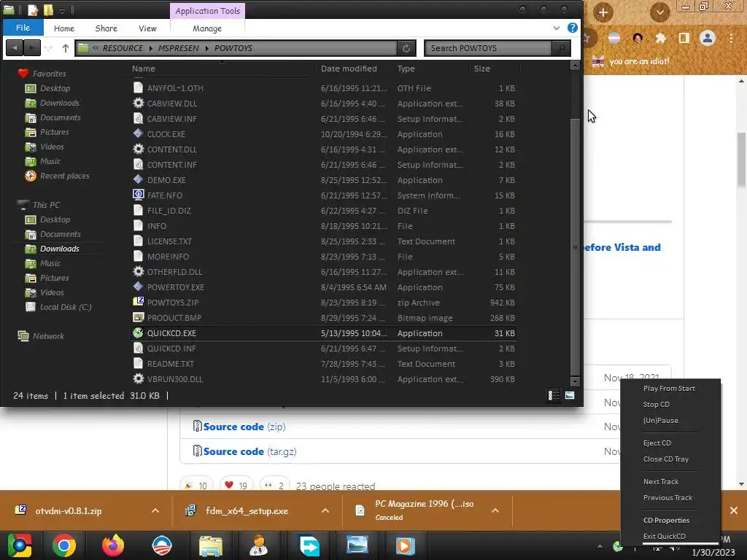Select the QUICKCD.INF setup information icon
This screenshot has height=560, width=747.
(x=138, y=348)
